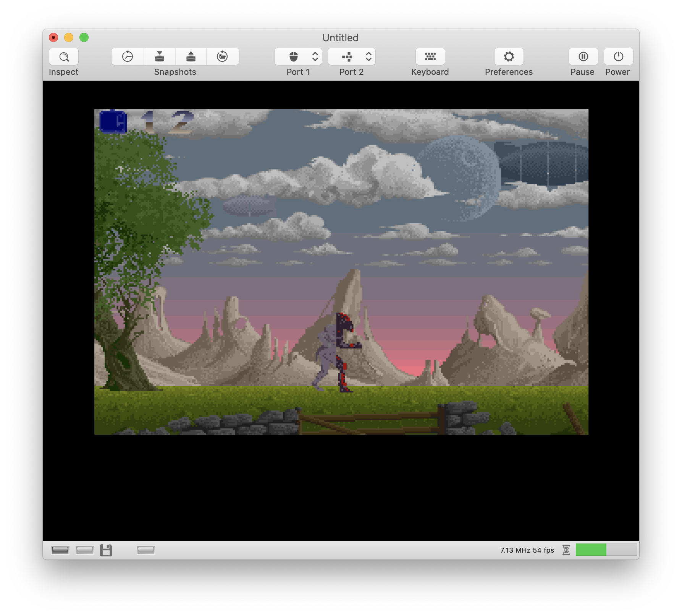
Task: Close the Untitled window
Action: 53,37
